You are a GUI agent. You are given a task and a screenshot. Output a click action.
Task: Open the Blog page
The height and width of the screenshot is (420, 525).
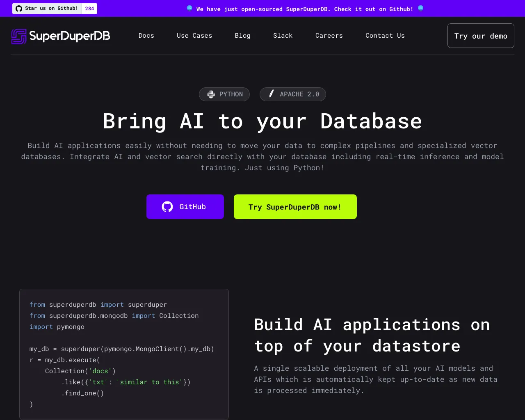click(x=243, y=36)
